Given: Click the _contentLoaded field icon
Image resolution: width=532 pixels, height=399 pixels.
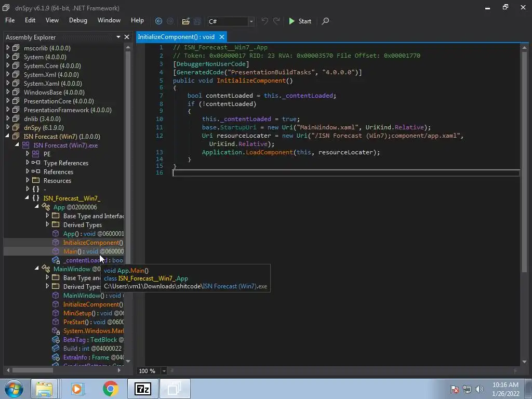Looking at the screenshot, I should [56, 260].
